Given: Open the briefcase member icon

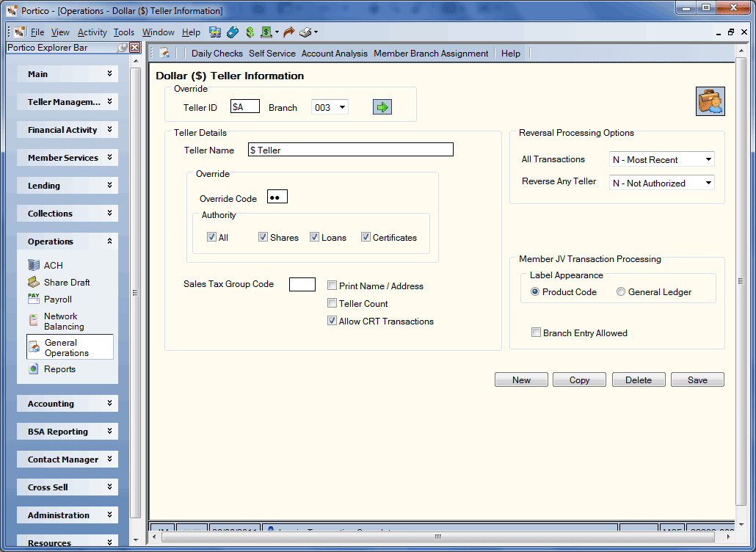Looking at the screenshot, I should (710, 101).
